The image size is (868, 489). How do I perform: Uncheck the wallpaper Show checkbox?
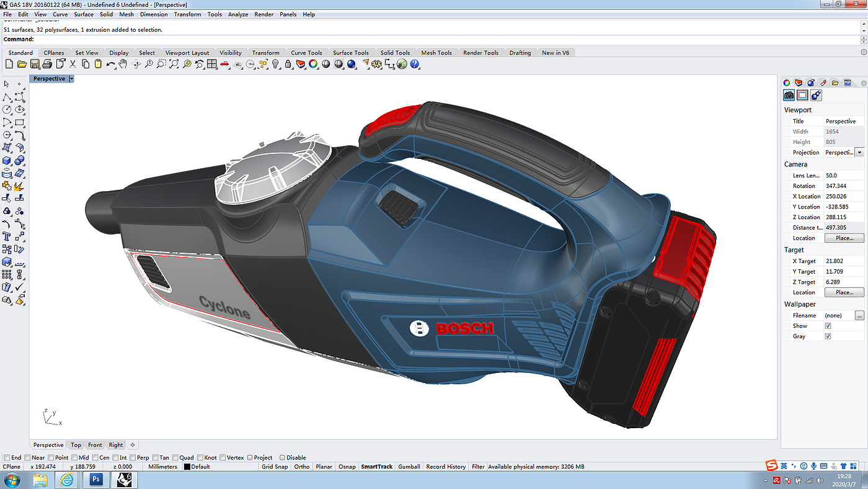pos(828,326)
